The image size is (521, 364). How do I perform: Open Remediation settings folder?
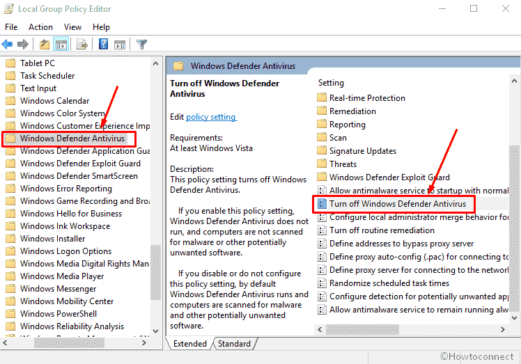[x=346, y=111]
